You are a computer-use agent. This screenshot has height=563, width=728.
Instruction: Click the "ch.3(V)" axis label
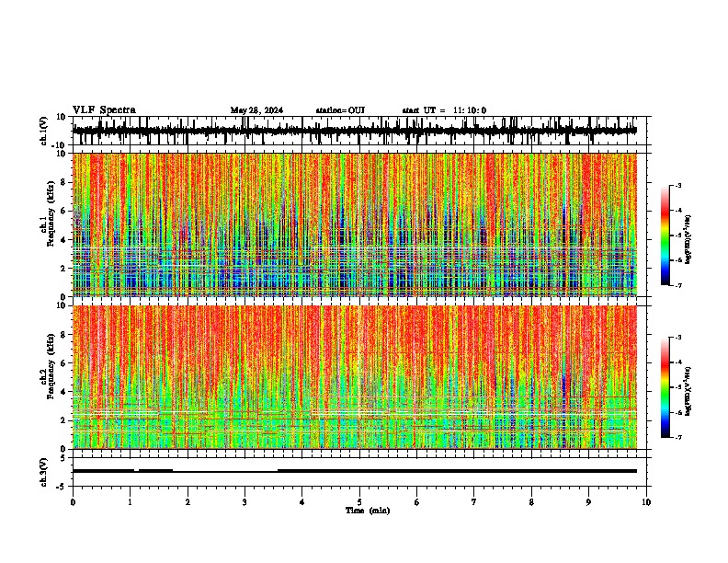tap(45, 472)
